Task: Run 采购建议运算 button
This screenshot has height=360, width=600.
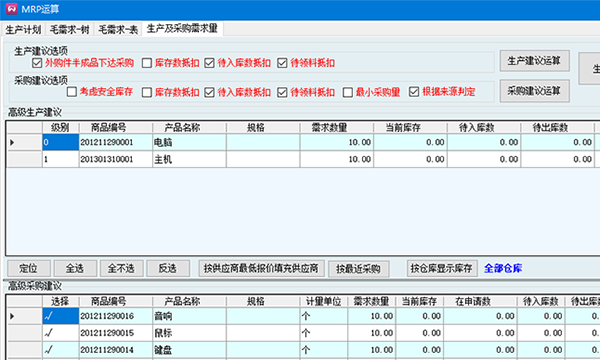Action: (535, 91)
